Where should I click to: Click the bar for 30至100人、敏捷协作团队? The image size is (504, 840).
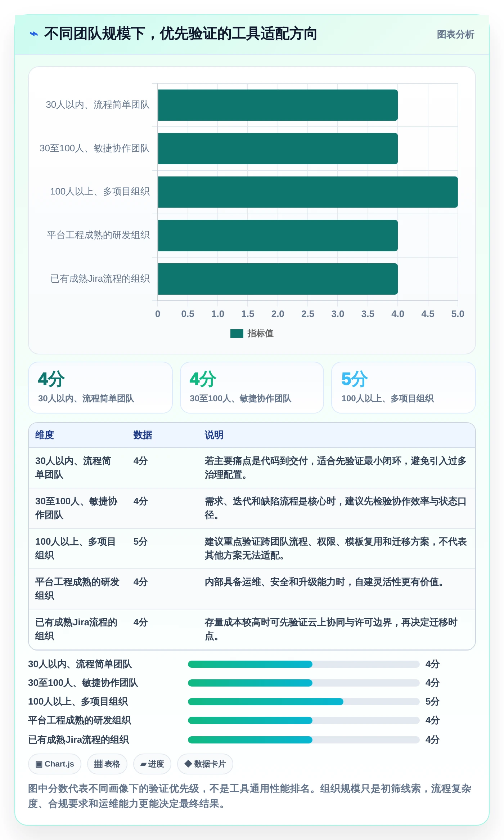pos(278,149)
